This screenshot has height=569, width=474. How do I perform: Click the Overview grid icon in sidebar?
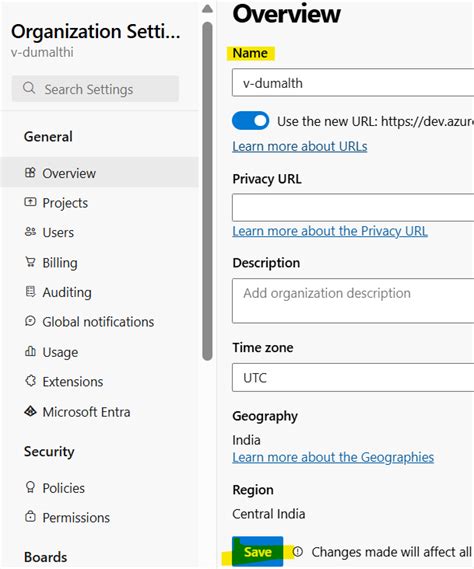(x=30, y=172)
